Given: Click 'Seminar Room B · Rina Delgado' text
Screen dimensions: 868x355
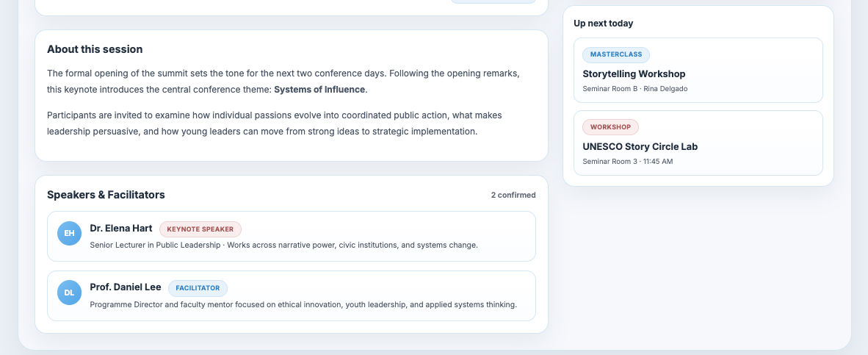Looking at the screenshot, I should click(x=635, y=89).
